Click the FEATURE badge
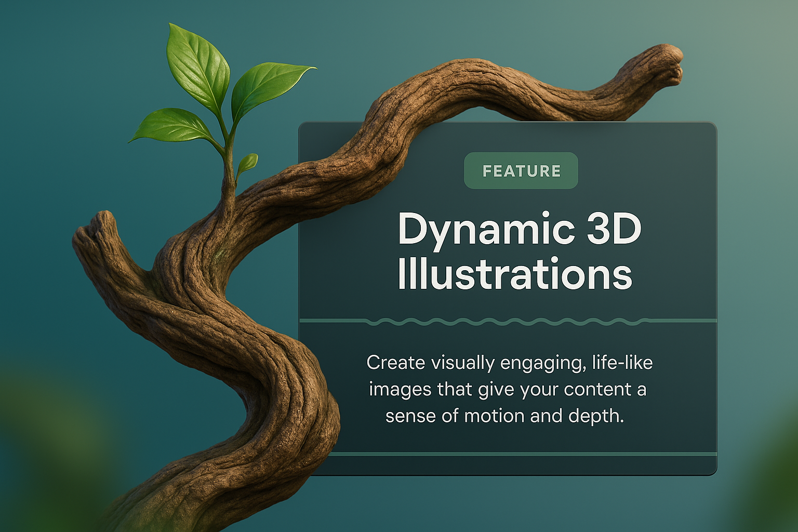798x532 pixels. pyautogui.click(x=521, y=171)
